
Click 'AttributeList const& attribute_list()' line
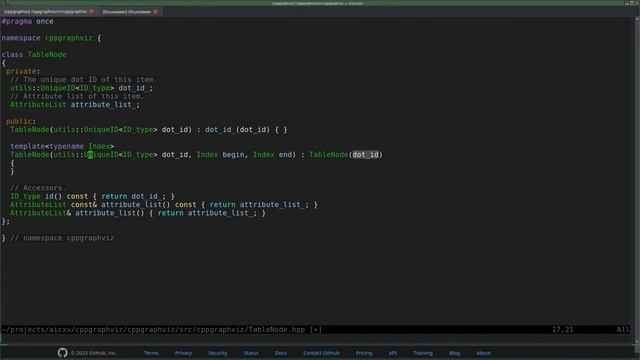coord(164,204)
